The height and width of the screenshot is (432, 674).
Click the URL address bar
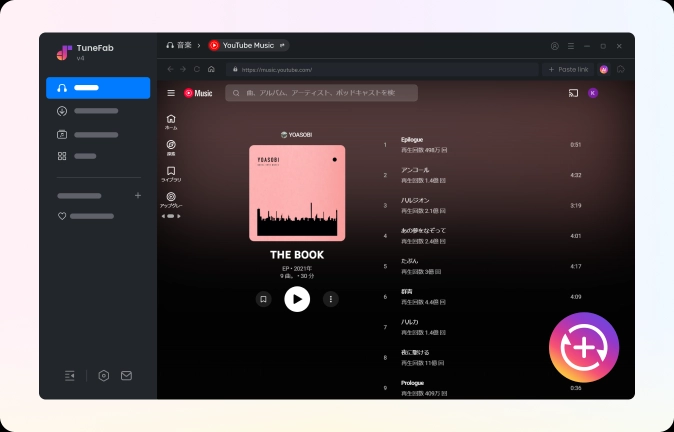click(x=382, y=69)
